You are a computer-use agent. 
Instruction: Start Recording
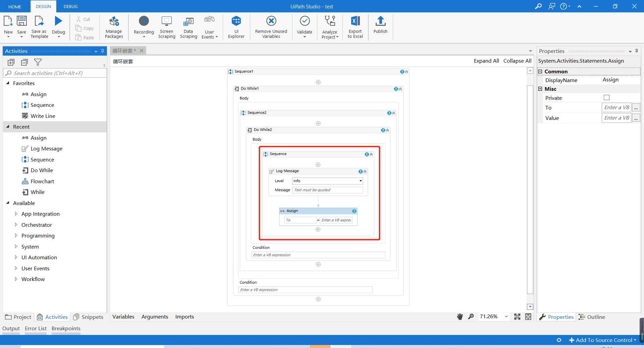(x=144, y=26)
